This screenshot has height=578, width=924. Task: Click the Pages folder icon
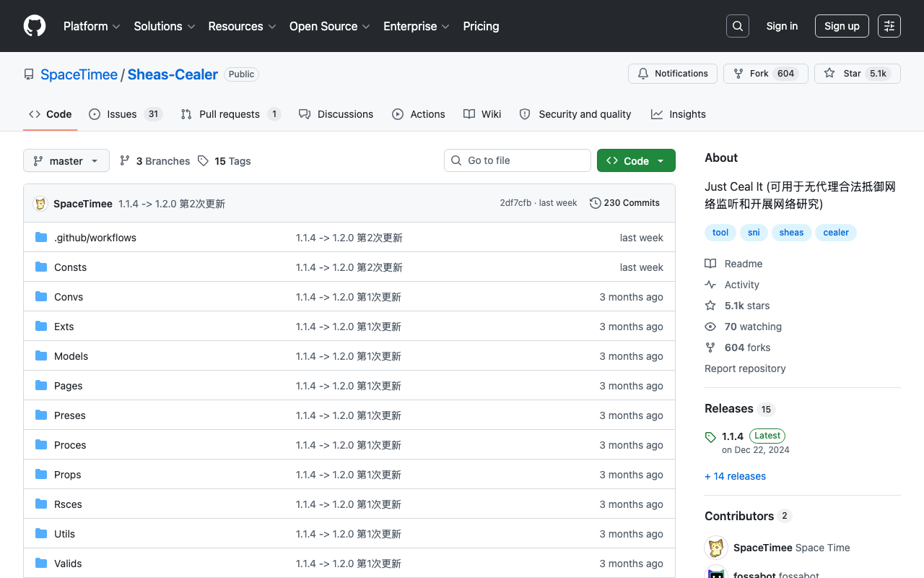click(x=41, y=386)
